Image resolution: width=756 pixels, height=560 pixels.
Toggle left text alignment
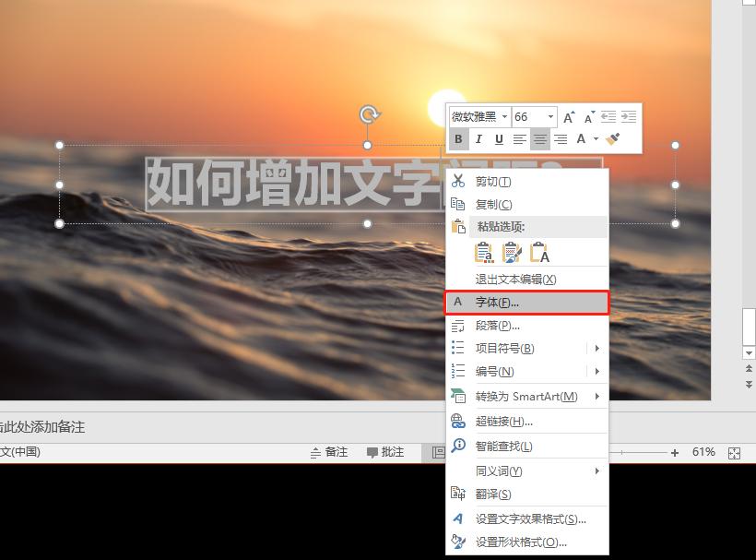519,139
